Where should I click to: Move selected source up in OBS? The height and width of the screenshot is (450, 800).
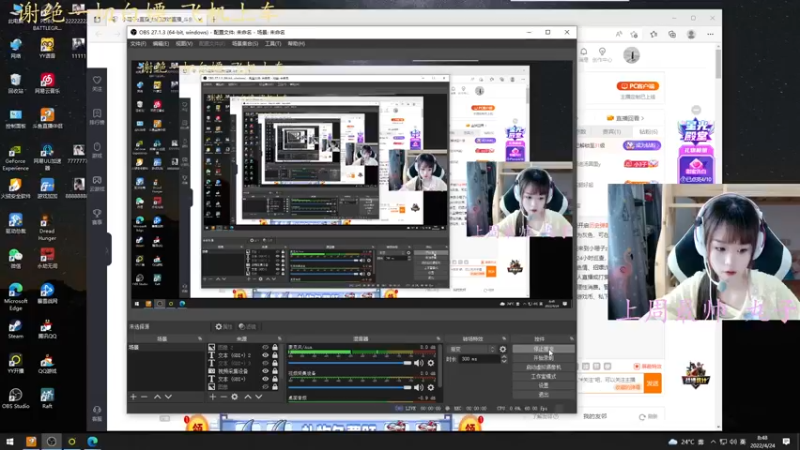[248, 396]
